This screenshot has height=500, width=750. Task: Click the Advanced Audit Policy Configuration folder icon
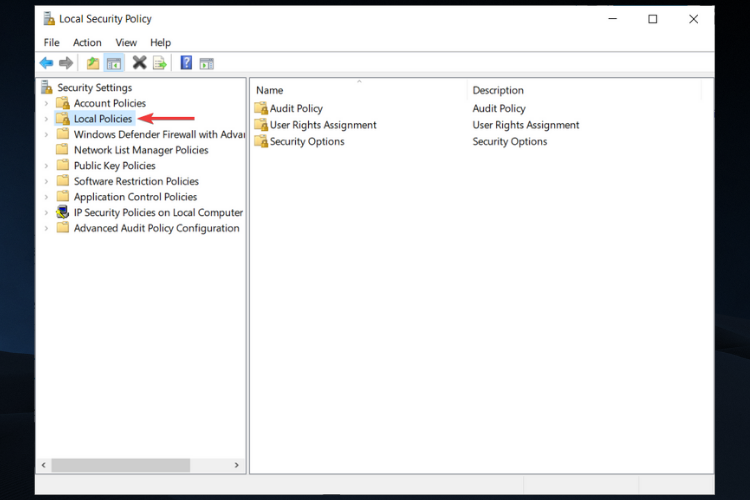pyautogui.click(x=63, y=228)
